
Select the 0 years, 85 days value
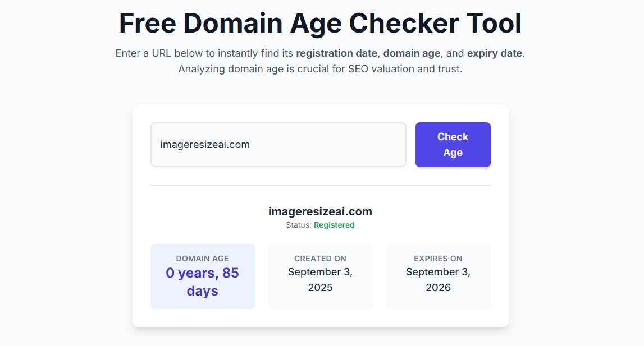tap(202, 282)
